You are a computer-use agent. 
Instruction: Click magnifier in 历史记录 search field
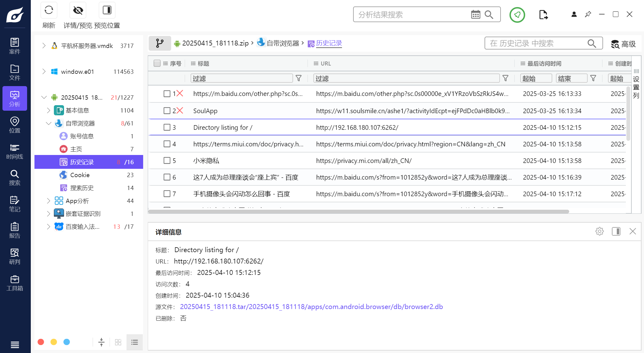coord(592,43)
